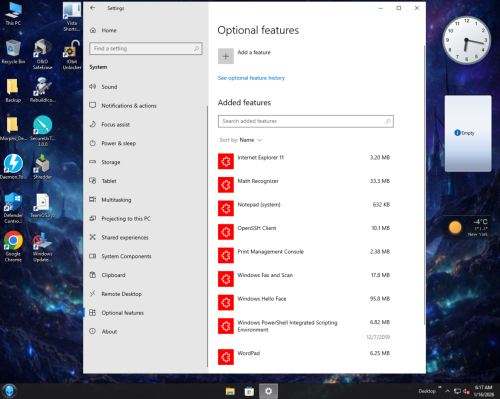
Task: Click the magnifier in Search added features
Action: click(388, 121)
